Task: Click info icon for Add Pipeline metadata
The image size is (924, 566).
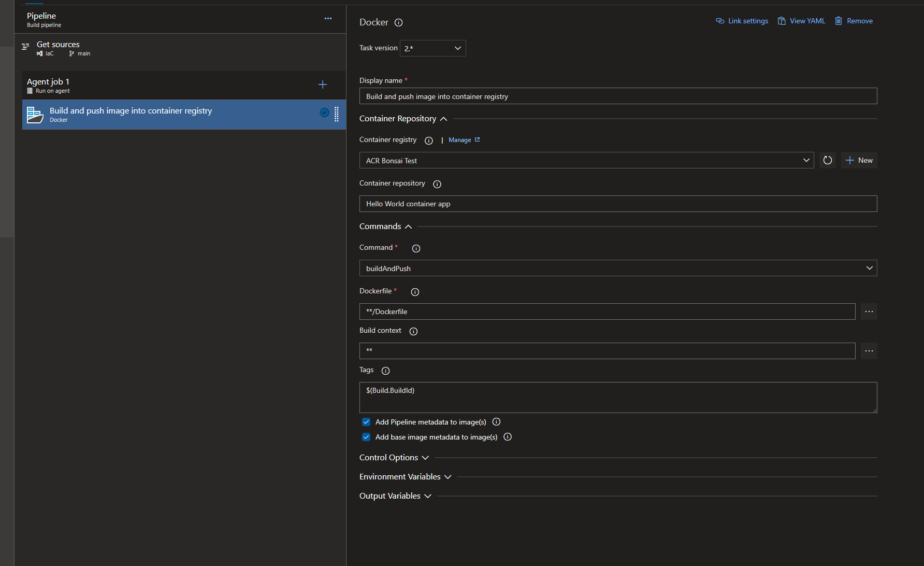Action: pos(496,422)
